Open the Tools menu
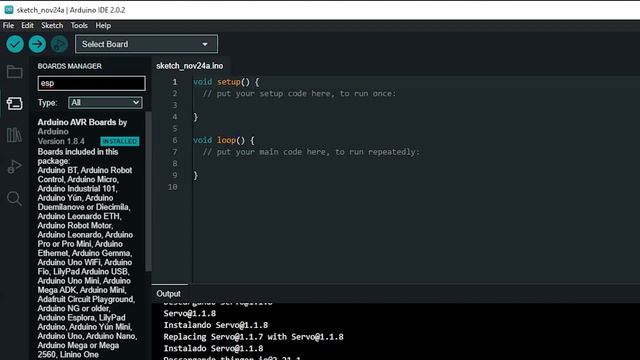640x360 pixels. (79, 25)
